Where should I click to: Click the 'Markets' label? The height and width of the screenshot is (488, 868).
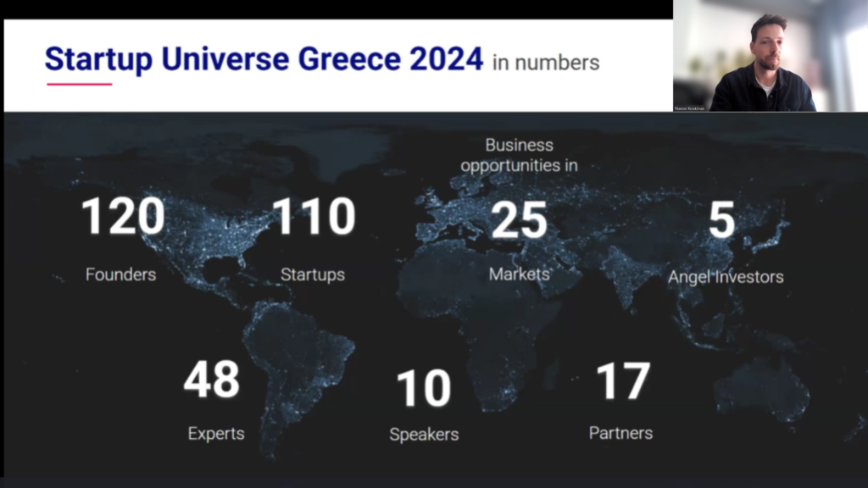pos(519,274)
